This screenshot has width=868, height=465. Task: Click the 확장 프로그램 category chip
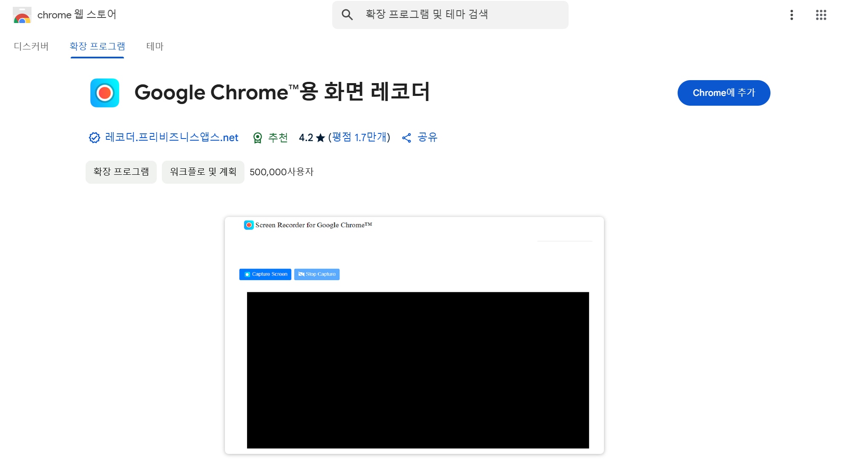[x=121, y=172]
